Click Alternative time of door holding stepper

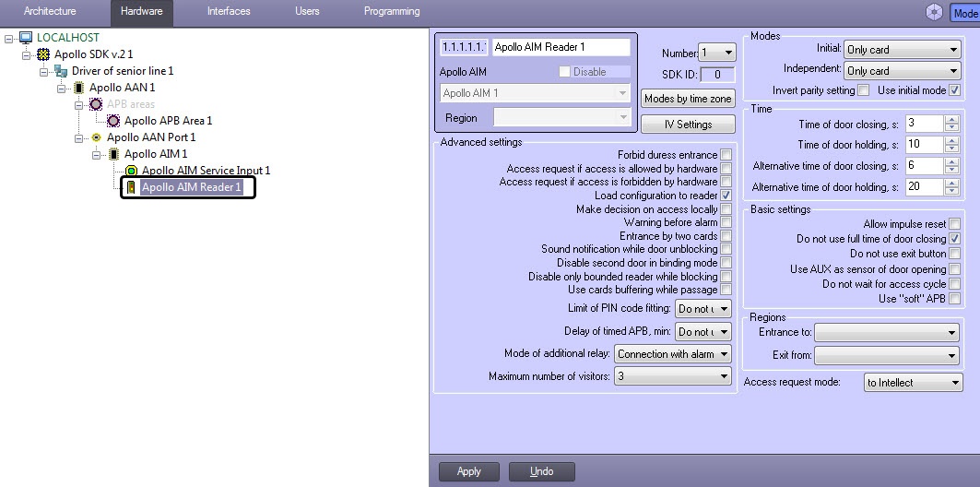pyautogui.click(x=951, y=187)
